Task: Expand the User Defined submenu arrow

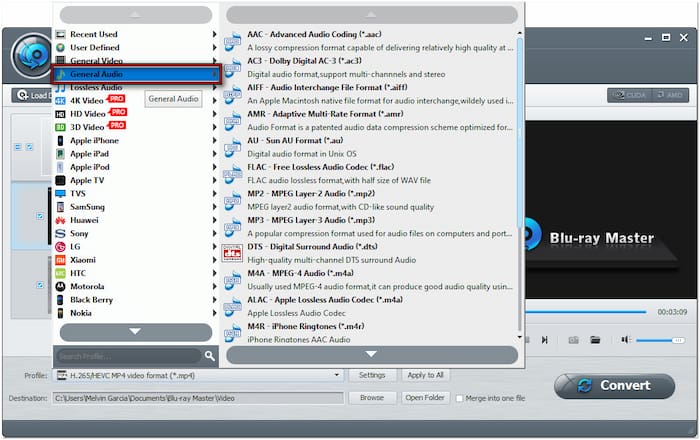Action: click(x=214, y=47)
